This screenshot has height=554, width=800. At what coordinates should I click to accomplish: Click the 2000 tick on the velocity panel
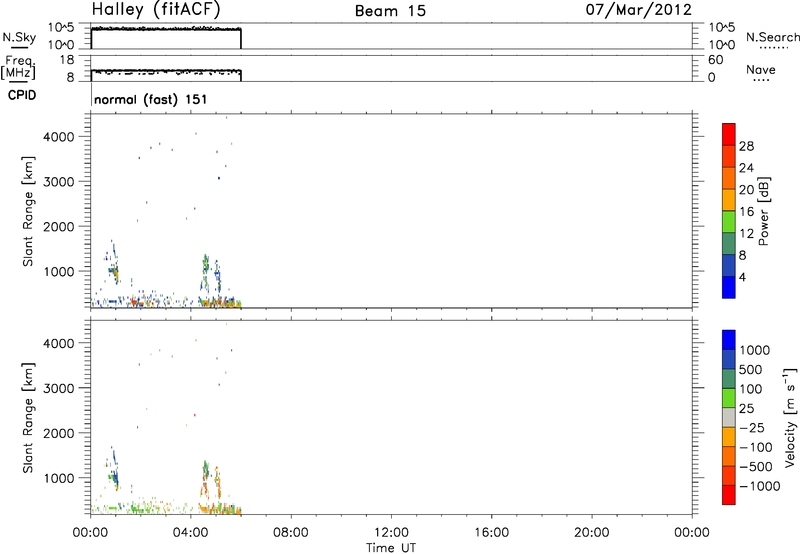[x=59, y=433]
